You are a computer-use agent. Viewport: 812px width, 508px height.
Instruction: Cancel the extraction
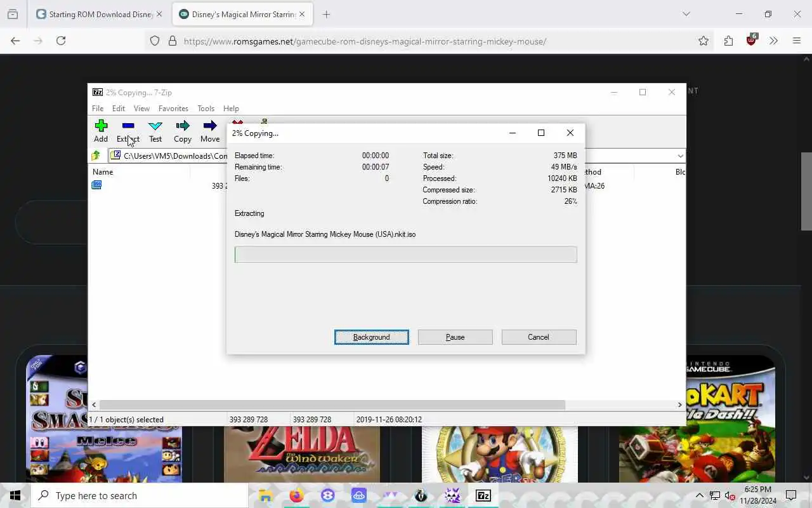(539, 337)
